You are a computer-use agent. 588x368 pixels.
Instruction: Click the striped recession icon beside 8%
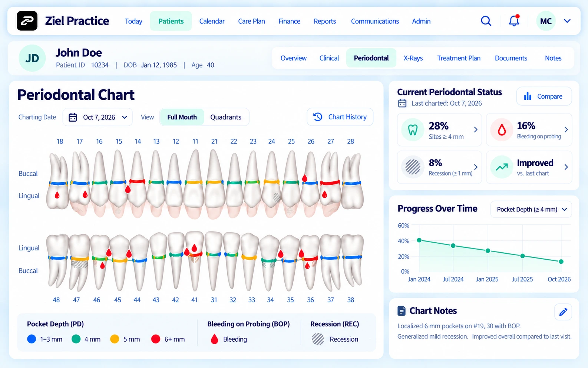[413, 167]
